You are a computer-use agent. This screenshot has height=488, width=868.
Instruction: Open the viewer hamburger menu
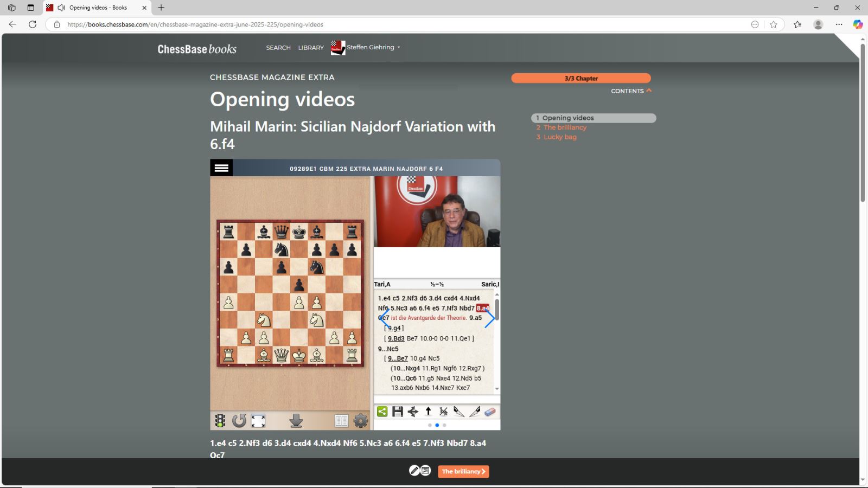pyautogui.click(x=221, y=168)
